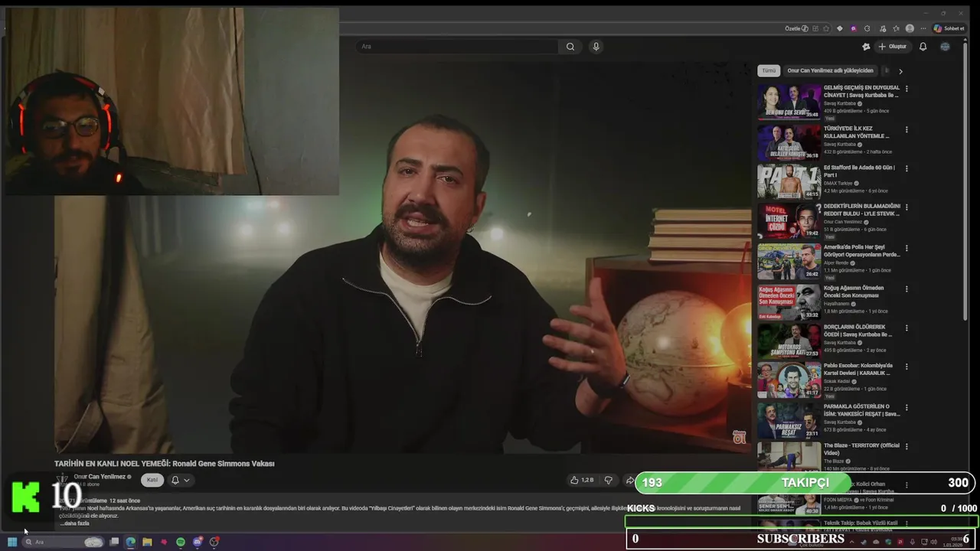Open Task View in the taskbar
Viewport: 980px width, 551px height.
point(114,542)
